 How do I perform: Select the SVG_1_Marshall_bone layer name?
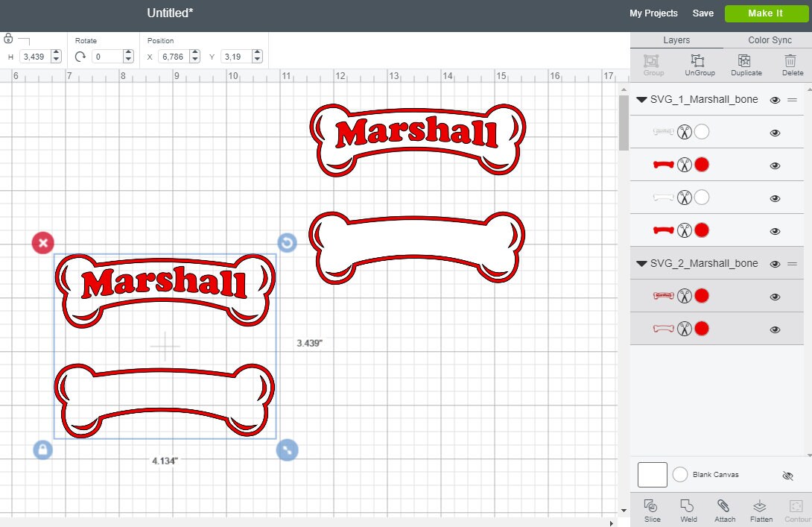[704, 99]
